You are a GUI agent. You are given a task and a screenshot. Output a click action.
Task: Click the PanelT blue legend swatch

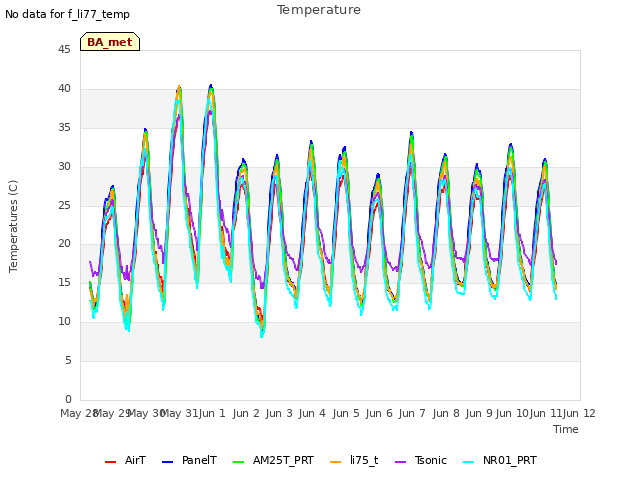pyautogui.click(x=167, y=462)
